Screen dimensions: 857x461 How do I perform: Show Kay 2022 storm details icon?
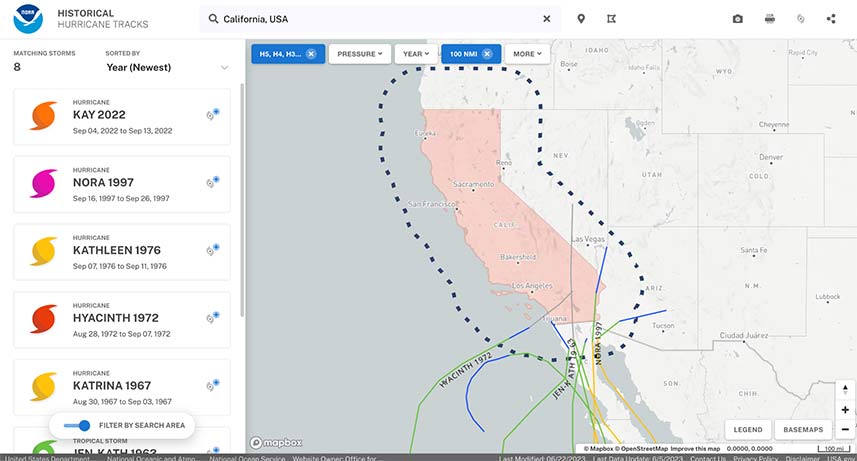click(213, 114)
